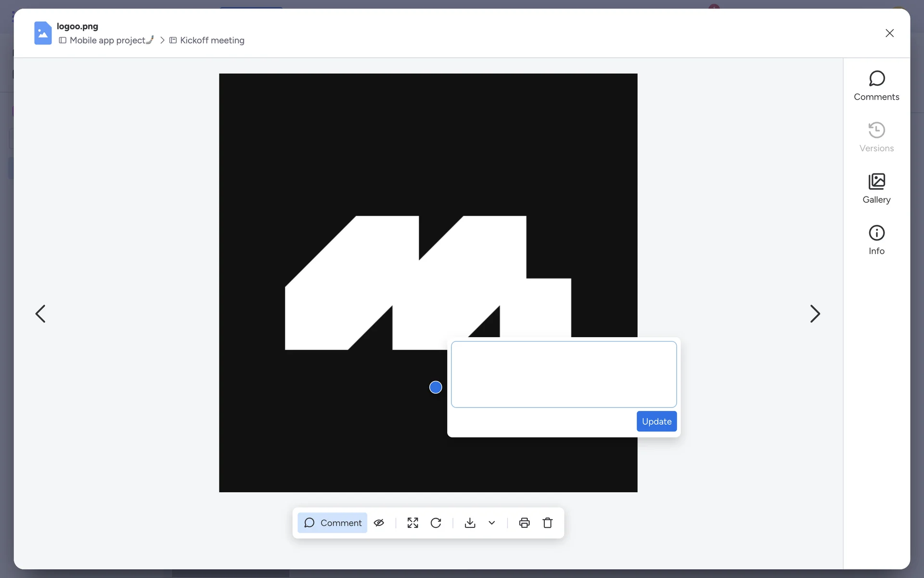Go to the previous file with left arrow
Image resolution: width=924 pixels, height=578 pixels.
(40, 314)
